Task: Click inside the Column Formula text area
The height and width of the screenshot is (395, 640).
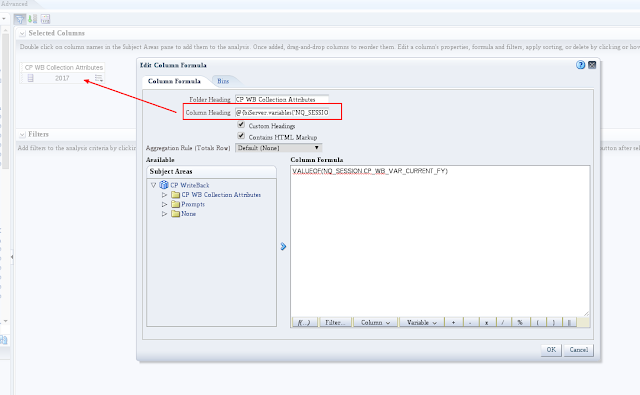Action: coord(440,241)
